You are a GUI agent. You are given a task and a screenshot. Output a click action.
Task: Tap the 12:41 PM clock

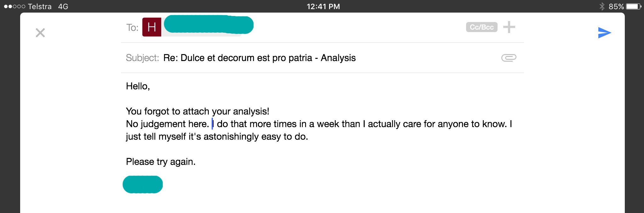pyautogui.click(x=323, y=6)
